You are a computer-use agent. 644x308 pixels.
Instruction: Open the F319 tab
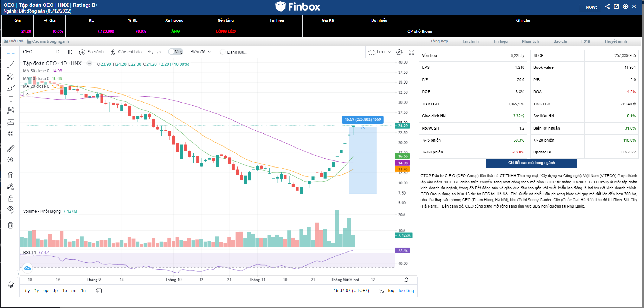click(x=586, y=41)
